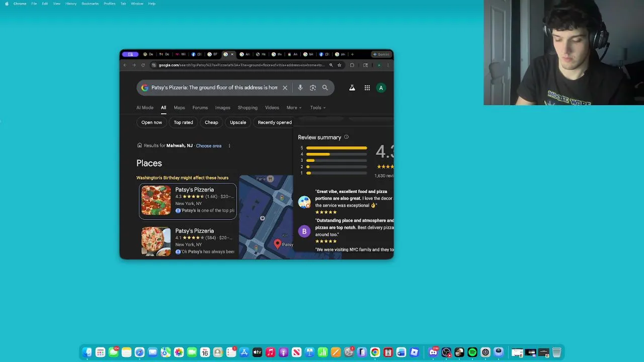The height and width of the screenshot is (362, 644).
Task: Start voice search with the microphone
Action: click(x=300, y=87)
